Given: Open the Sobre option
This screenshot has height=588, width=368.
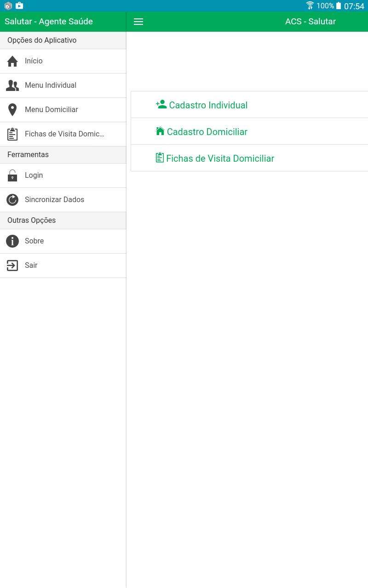Looking at the screenshot, I should (63, 241).
